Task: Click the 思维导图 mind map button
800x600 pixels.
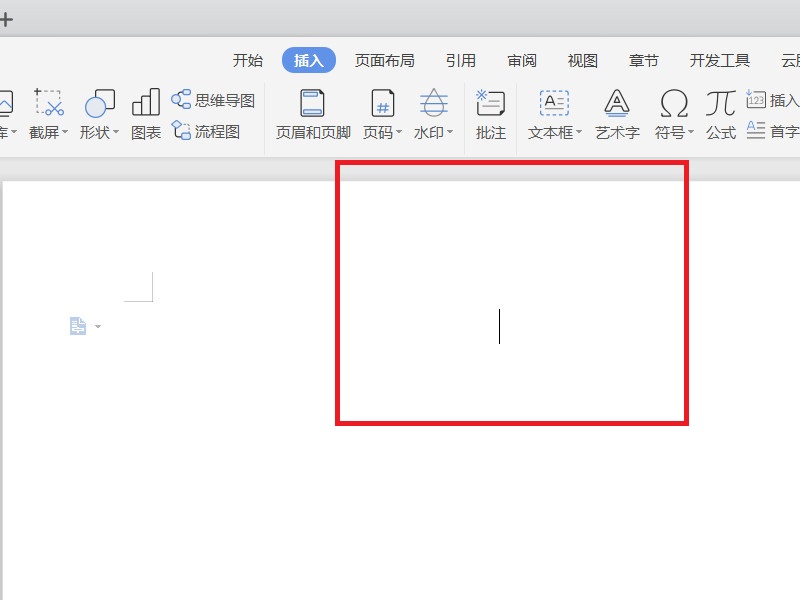Action: [213, 100]
